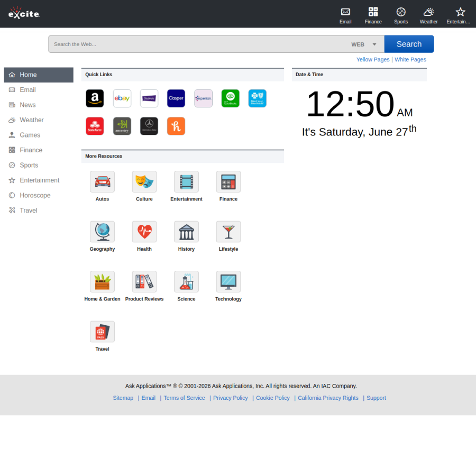Image resolution: width=476 pixels, height=476 pixels.
Task: Open the State Farm quick link icon
Action: coord(95,126)
